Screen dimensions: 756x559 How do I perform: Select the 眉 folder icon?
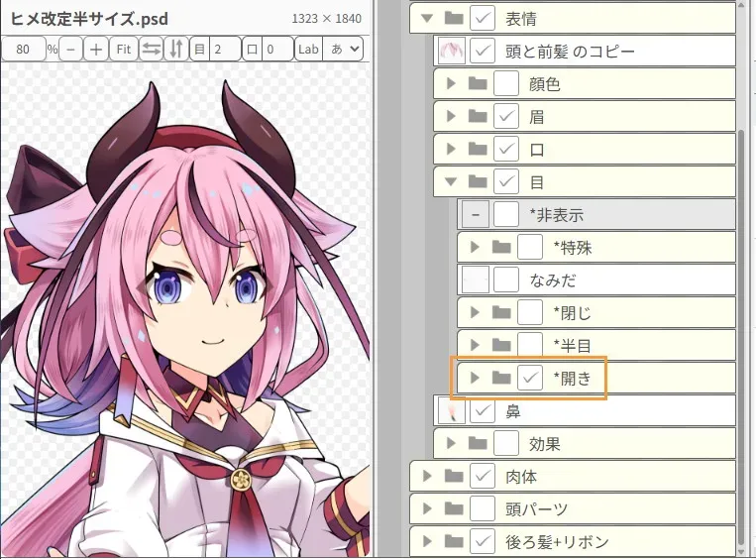[478, 117]
